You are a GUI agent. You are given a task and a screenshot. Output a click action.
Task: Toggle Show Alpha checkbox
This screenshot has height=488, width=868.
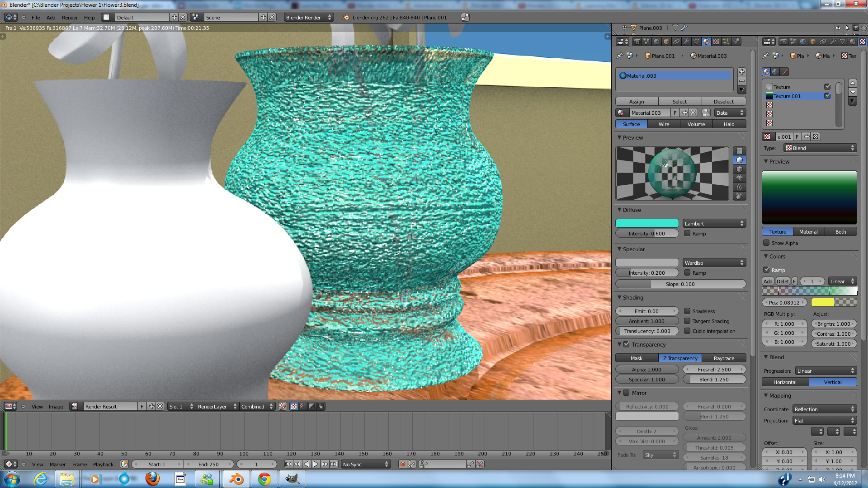(766, 243)
